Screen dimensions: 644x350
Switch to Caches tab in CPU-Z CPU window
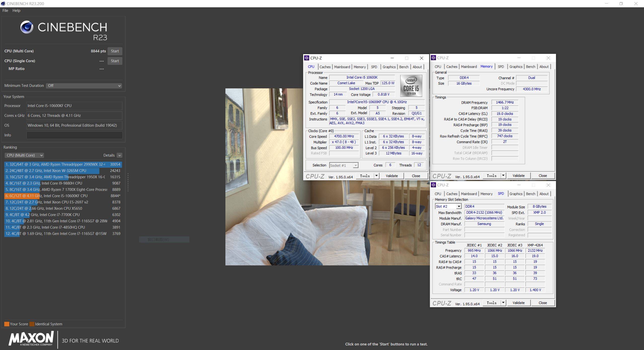pyautogui.click(x=325, y=67)
